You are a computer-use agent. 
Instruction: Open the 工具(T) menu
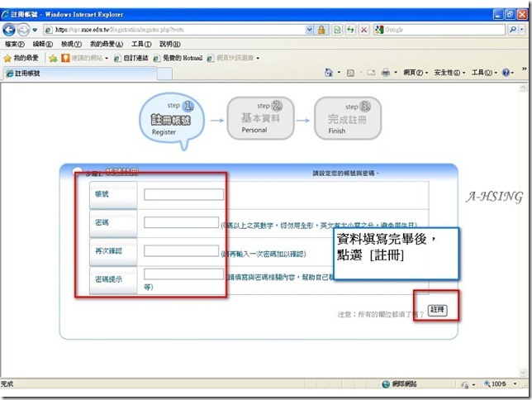(x=141, y=44)
